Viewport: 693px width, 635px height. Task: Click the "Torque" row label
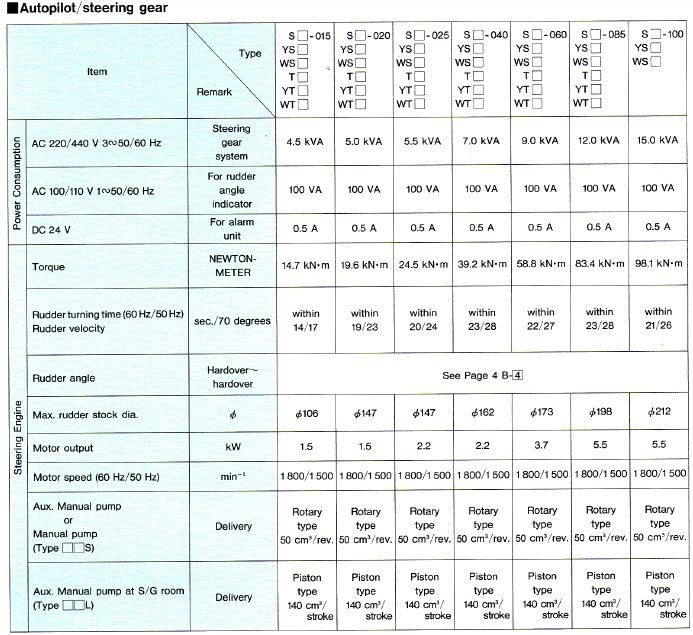49,267
